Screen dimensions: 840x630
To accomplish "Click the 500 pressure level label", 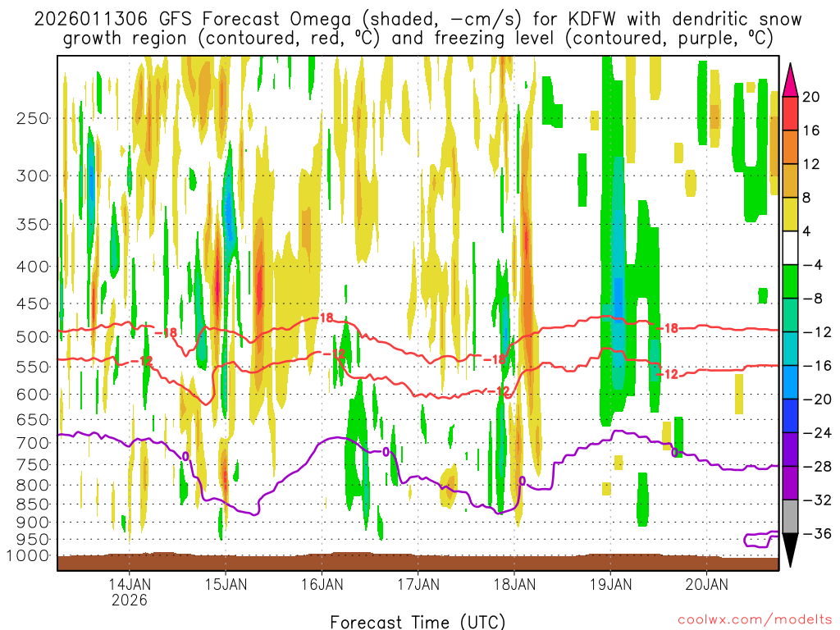I will click(x=33, y=337).
